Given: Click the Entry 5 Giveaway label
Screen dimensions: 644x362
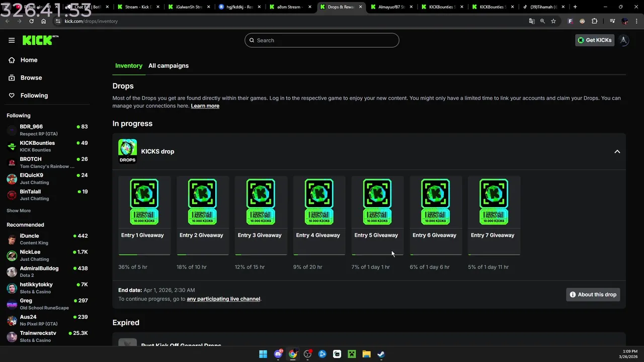Looking at the screenshot, I should pos(376,235).
